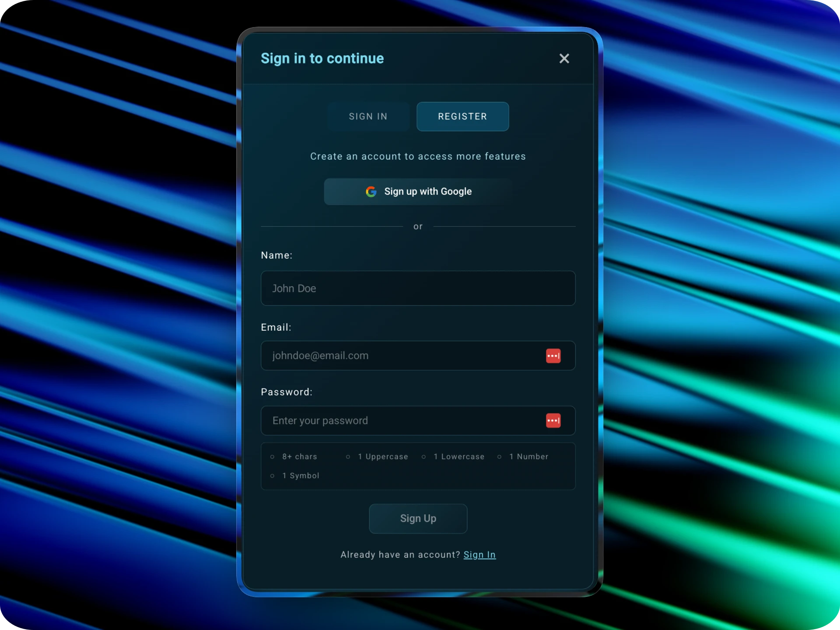Image resolution: width=840 pixels, height=630 pixels.
Task: Click the Google G logo icon
Action: tap(371, 192)
